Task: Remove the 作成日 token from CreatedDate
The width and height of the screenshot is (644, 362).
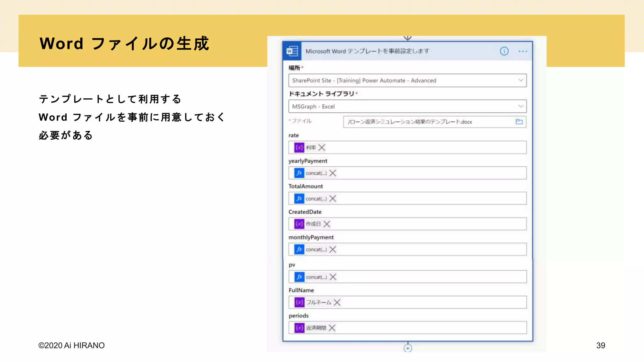Action: (x=327, y=224)
